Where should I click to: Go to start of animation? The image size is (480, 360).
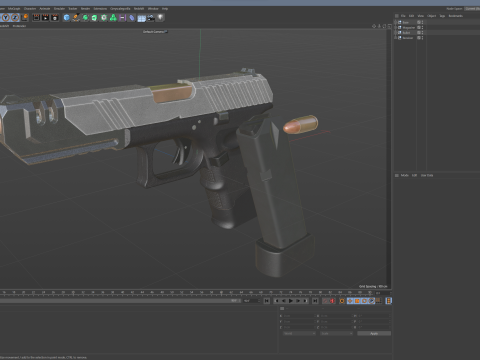267,301
